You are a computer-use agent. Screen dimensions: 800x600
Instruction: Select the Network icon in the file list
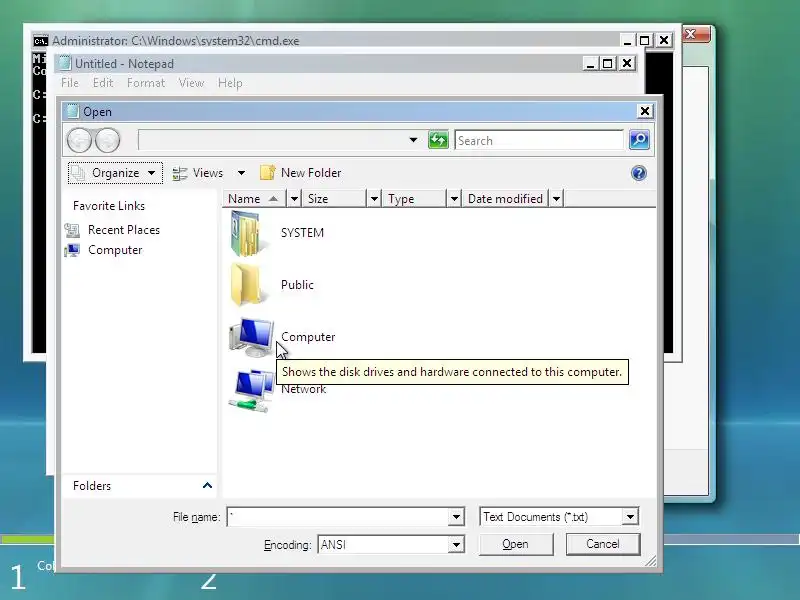pyautogui.click(x=251, y=390)
